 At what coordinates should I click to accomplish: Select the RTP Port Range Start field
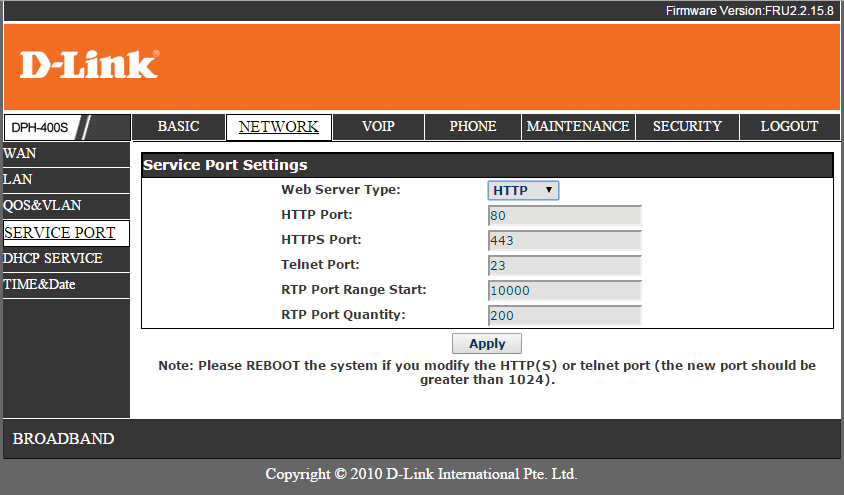[x=564, y=291]
